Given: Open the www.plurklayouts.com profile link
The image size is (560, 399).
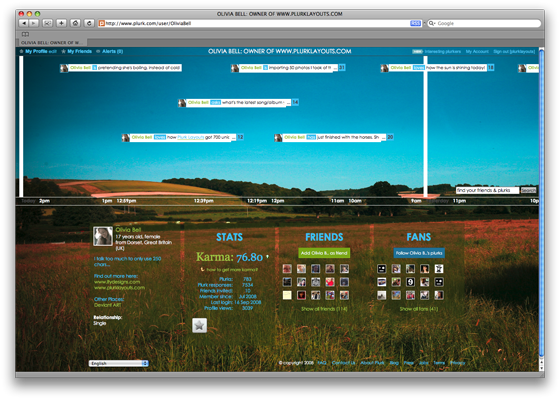Looking at the screenshot, I should (x=119, y=288).
